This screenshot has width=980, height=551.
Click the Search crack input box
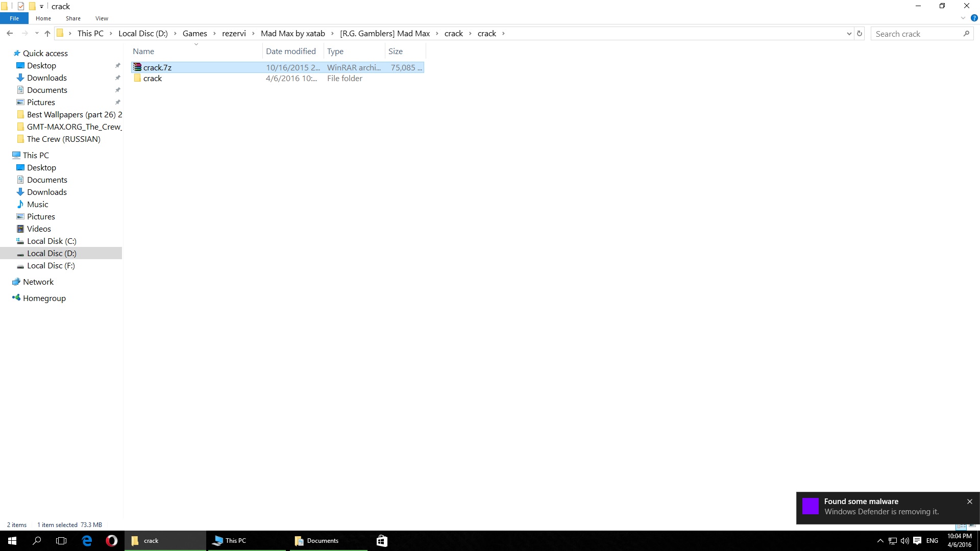[x=916, y=34]
